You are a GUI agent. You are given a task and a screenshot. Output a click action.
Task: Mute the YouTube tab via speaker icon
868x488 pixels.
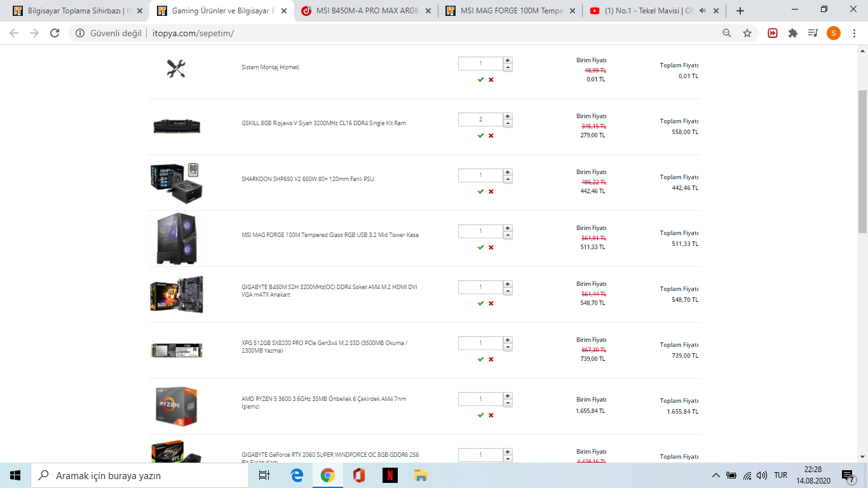702,11
